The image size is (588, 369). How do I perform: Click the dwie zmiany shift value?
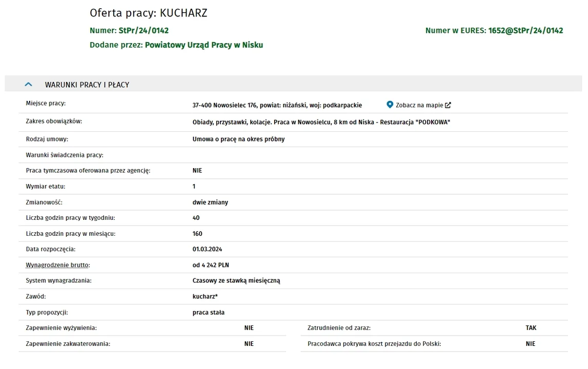[x=210, y=202]
